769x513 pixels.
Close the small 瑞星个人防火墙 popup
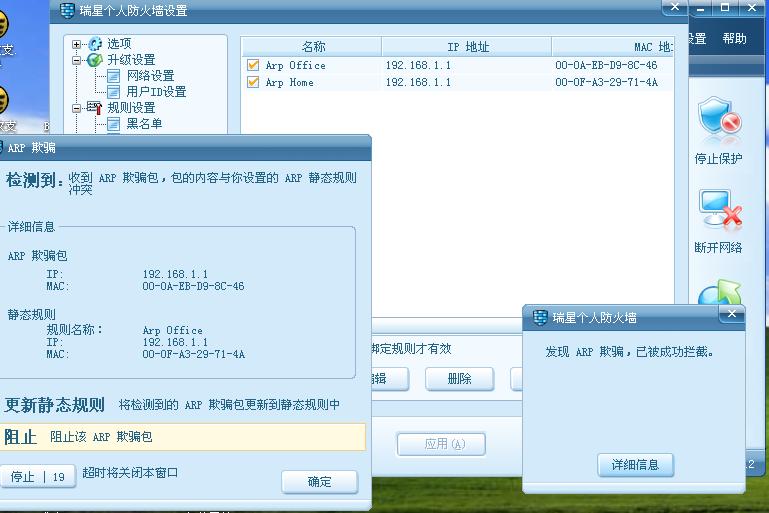click(732, 313)
